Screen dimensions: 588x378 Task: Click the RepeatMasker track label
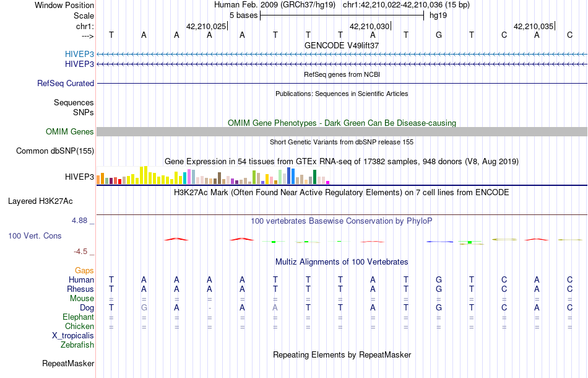[68, 363]
